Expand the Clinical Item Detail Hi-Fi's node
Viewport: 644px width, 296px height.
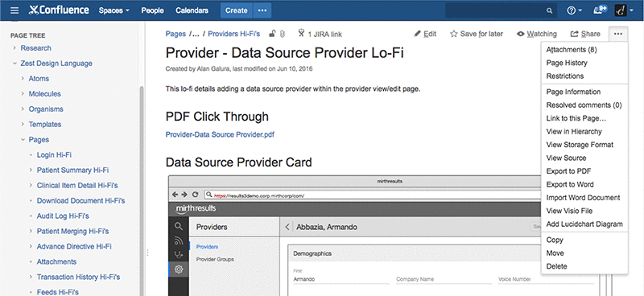point(31,185)
